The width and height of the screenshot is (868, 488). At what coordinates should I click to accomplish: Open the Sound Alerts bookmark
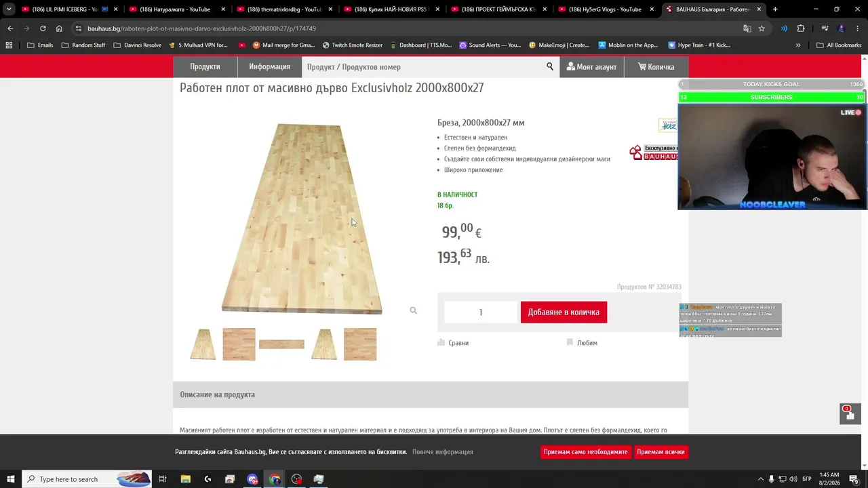click(x=490, y=45)
